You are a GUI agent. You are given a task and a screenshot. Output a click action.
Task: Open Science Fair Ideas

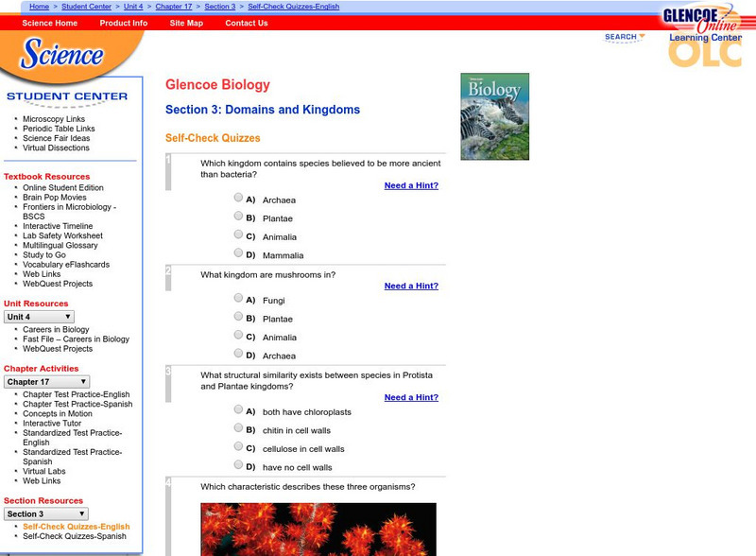tap(57, 138)
